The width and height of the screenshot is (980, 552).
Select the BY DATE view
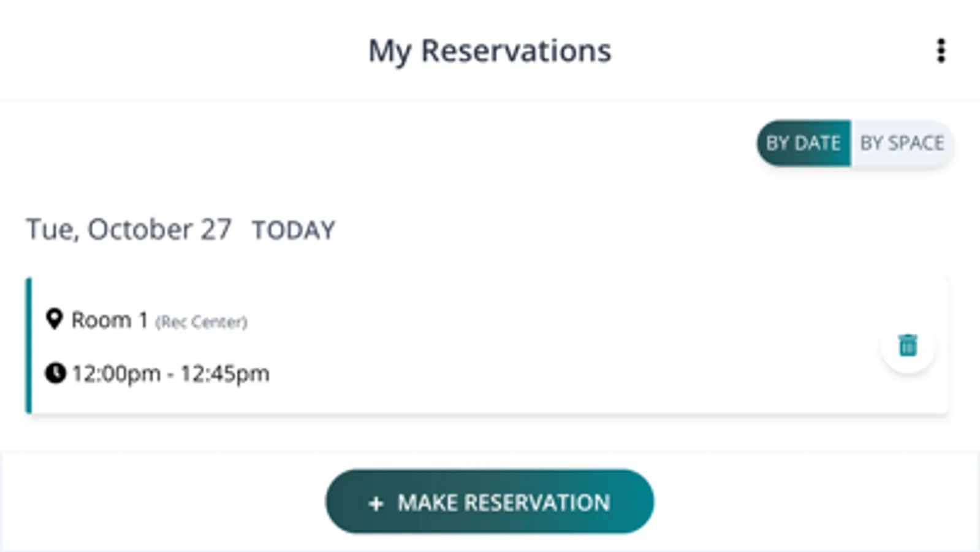(x=803, y=143)
